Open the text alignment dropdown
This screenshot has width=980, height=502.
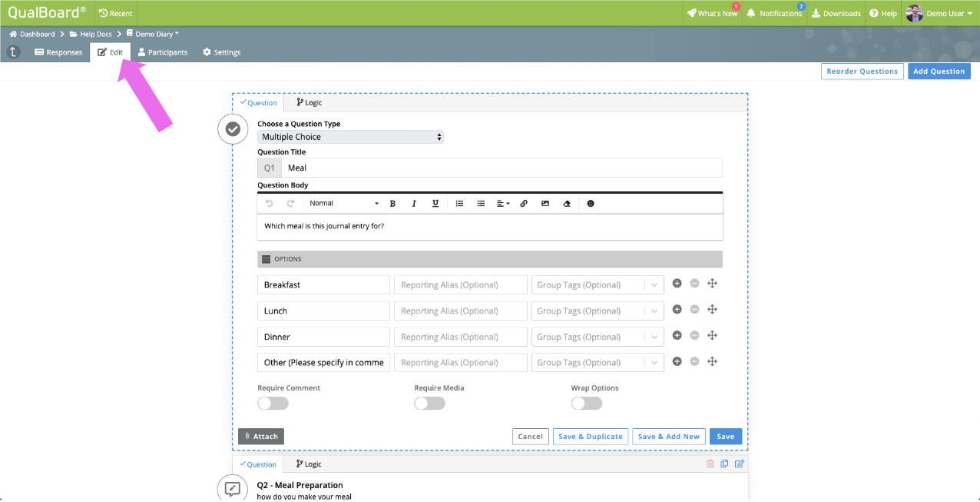point(503,204)
